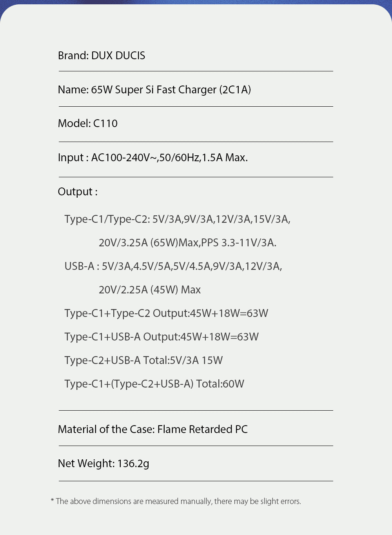Click the Net Weight: 136.2g text
The image size is (392, 535).
[103, 464]
